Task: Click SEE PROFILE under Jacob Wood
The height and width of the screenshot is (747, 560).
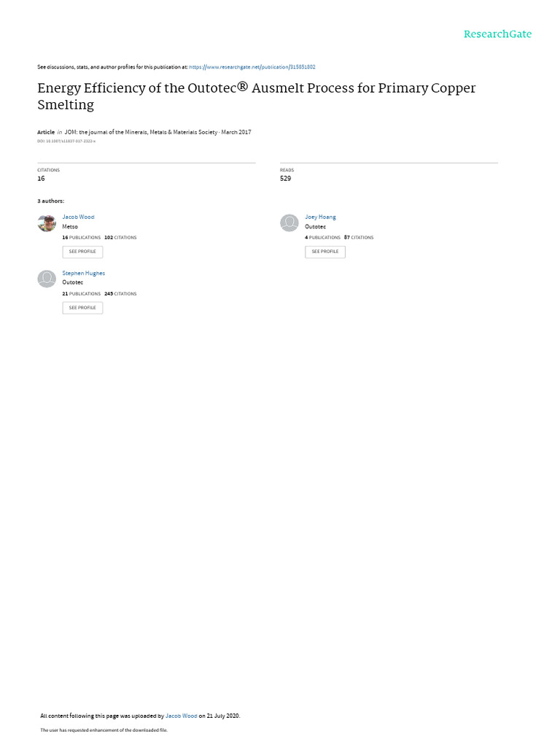Action: (x=82, y=252)
